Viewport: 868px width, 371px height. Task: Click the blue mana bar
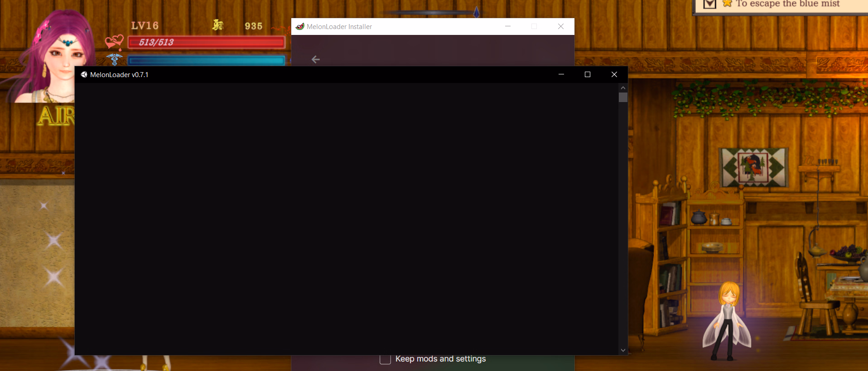tap(207, 60)
